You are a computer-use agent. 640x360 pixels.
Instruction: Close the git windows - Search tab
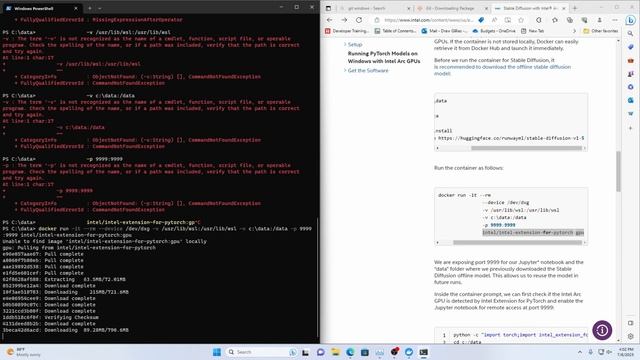click(x=409, y=8)
